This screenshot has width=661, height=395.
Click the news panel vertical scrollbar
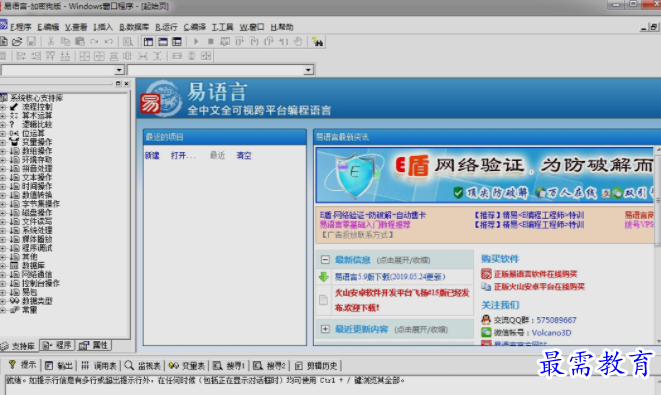click(658, 245)
